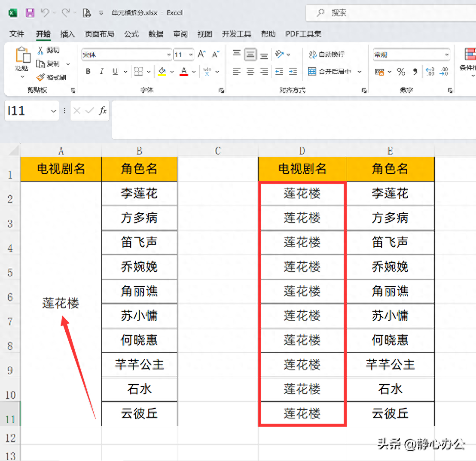
Task: Click the increase decimal icon
Action: (x=430, y=72)
